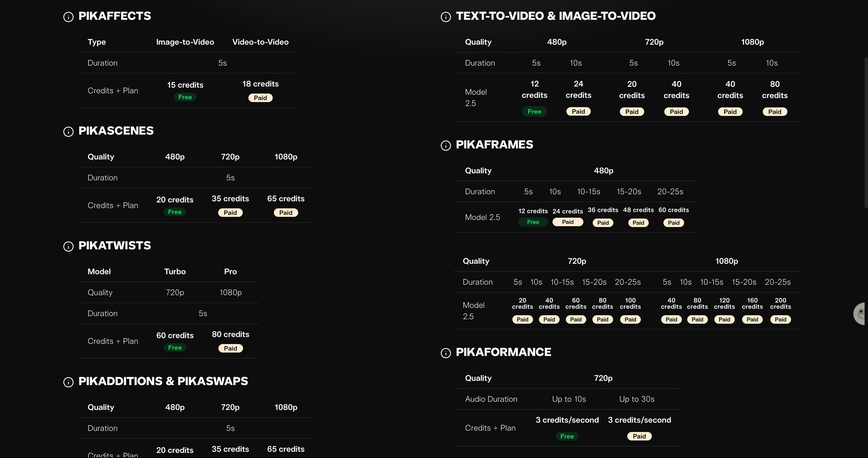Click '10-15s' duration in Pikaframes 480p table

tap(589, 192)
